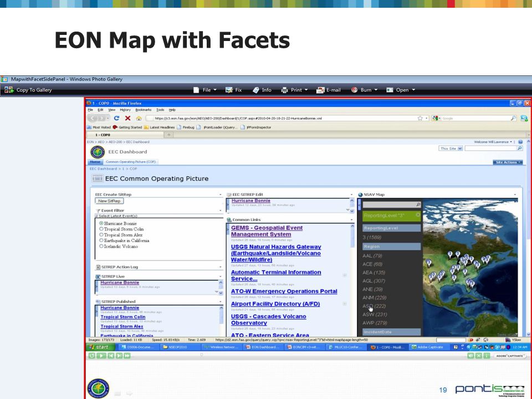Click E-mail in Photo Gallery toolbar
This screenshot has height=399, width=532.
pos(329,90)
